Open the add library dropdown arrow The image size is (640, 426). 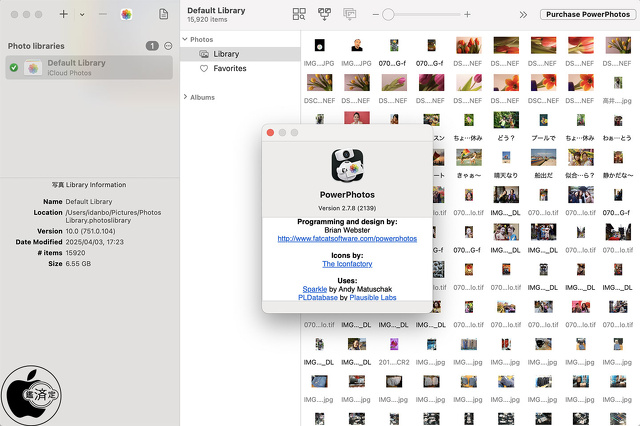click(82, 15)
